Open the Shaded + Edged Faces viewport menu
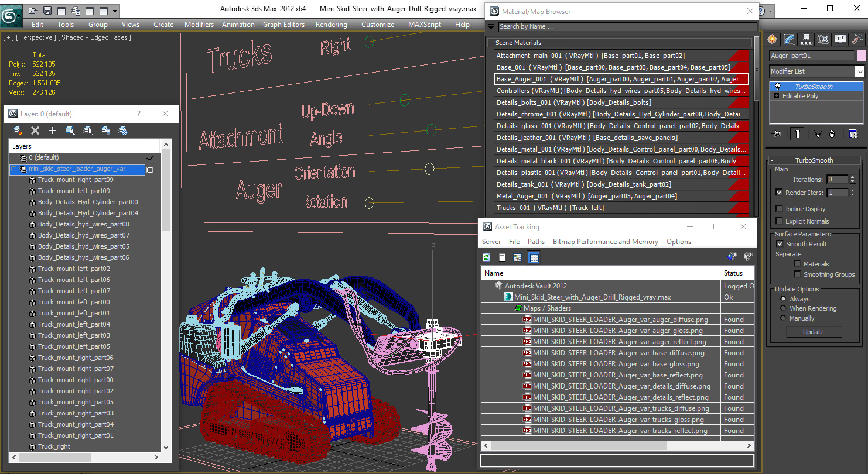Screen dimensions: 868x474 [95, 37]
